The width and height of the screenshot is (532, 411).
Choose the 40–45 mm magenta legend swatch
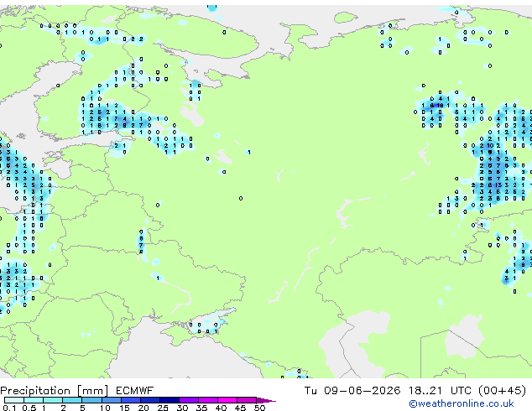click(227, 400)
